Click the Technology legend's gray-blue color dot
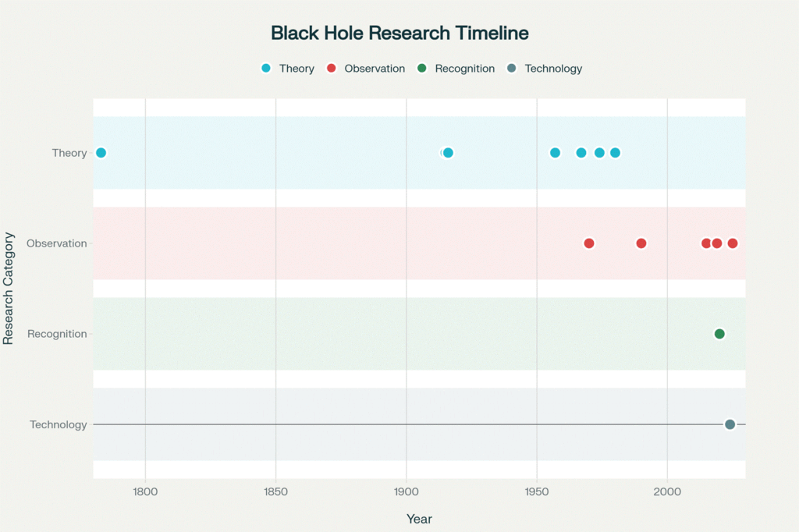Viewport: 799px width, 532px height. 512,69
